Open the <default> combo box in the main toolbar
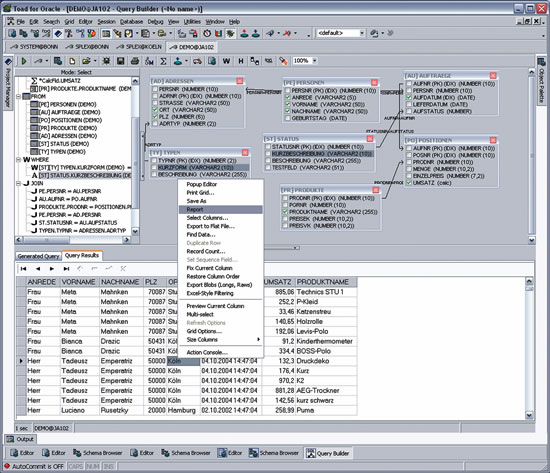Viewport: 550px width, 473px height. pyautogui.click(x=362, y=33)
